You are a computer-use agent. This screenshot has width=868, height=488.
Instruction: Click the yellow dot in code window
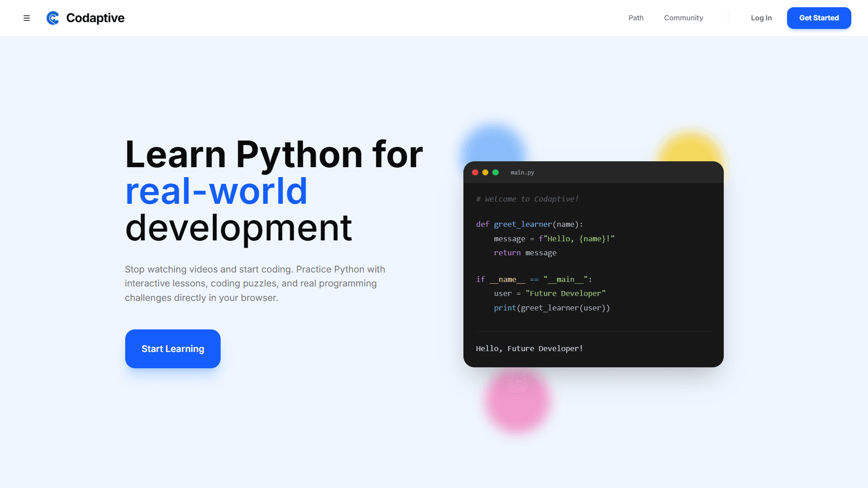pos(485,173)
